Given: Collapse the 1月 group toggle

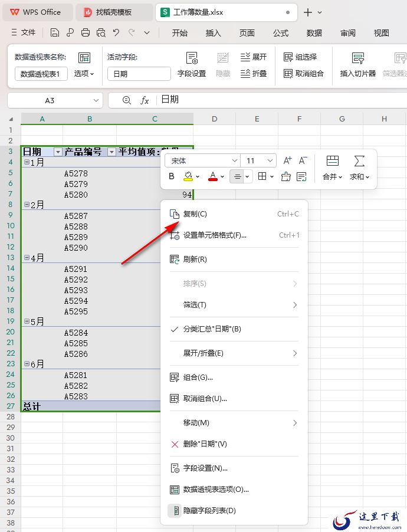Looking at the screenshot, I should coord(27,162).
